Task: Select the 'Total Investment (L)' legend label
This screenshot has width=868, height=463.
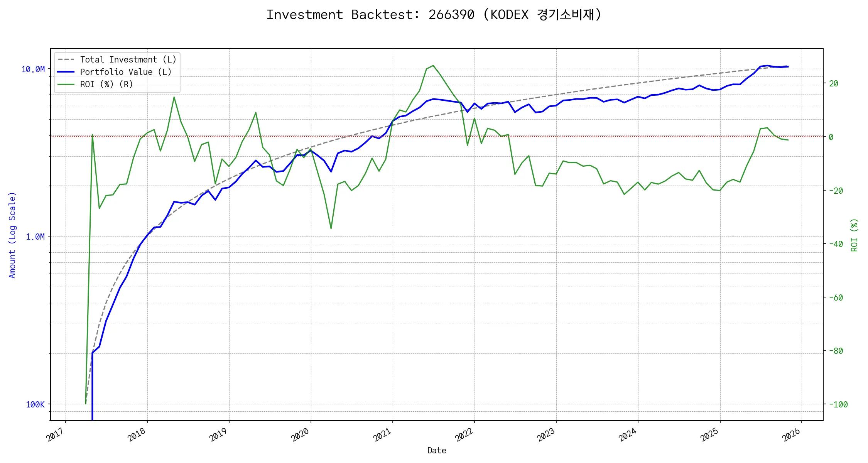Action: point(128,60)
